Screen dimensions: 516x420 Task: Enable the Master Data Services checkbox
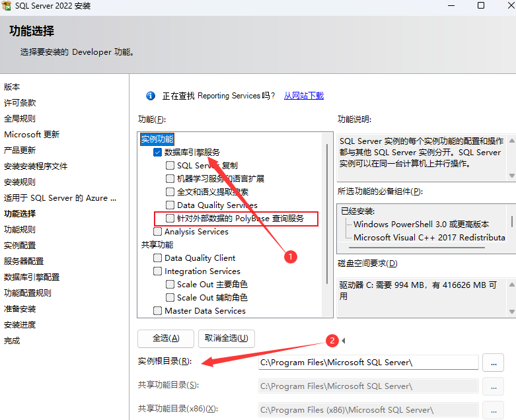click(157, 311)
